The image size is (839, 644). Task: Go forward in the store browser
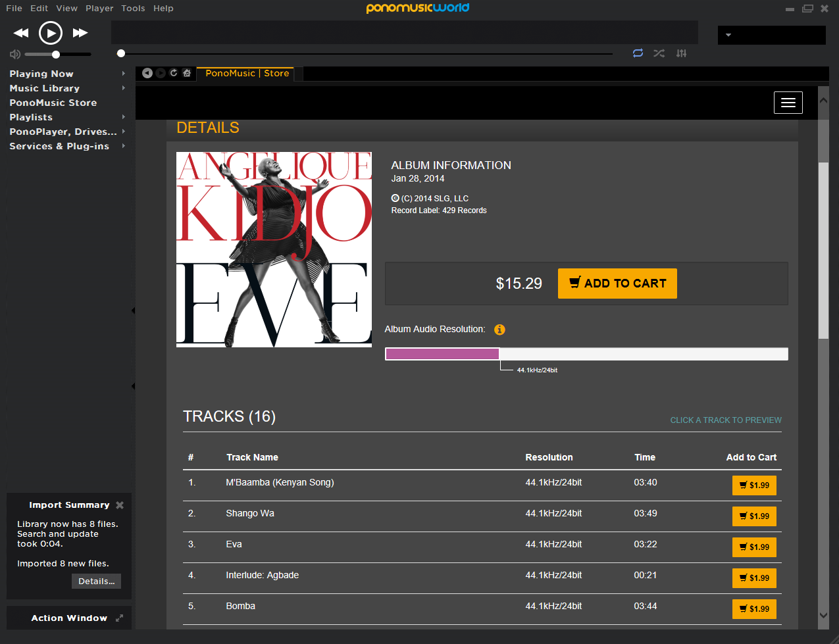[x=161, y=73]
